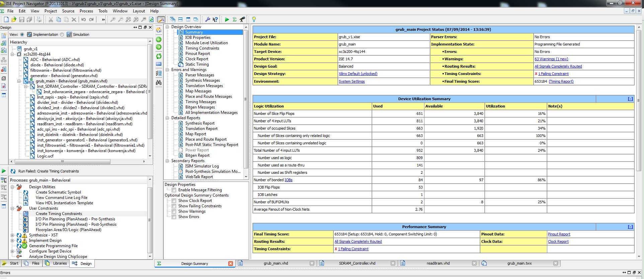The image size is (644, 279).
Task: Click the What's This help cursor icon
Action: (x=215, y=19)
